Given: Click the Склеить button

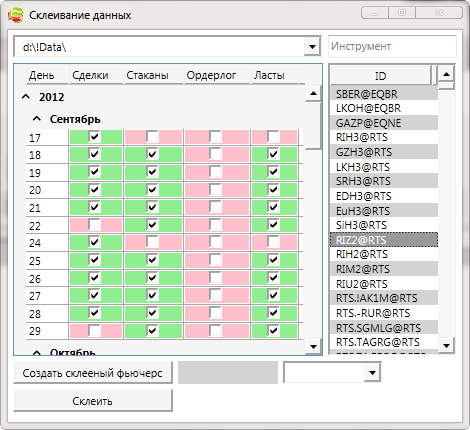Looking at the screenshot, I should coord(93,401).
